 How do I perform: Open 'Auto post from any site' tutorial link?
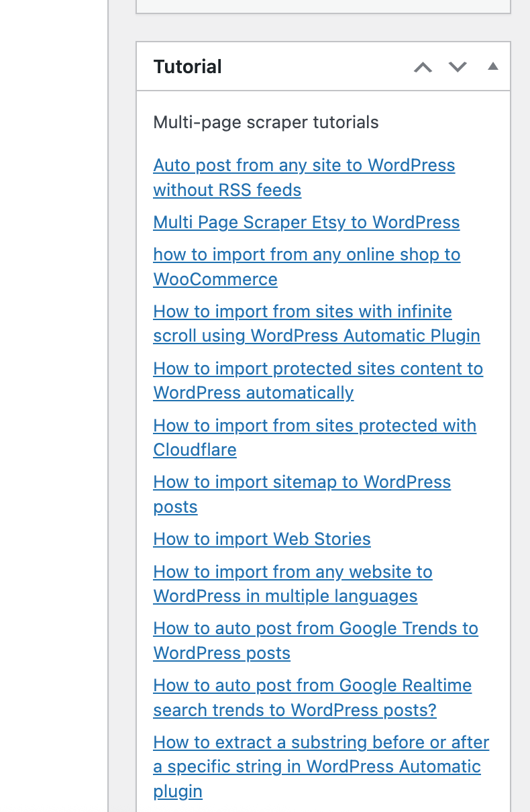[x=303, y=166]
